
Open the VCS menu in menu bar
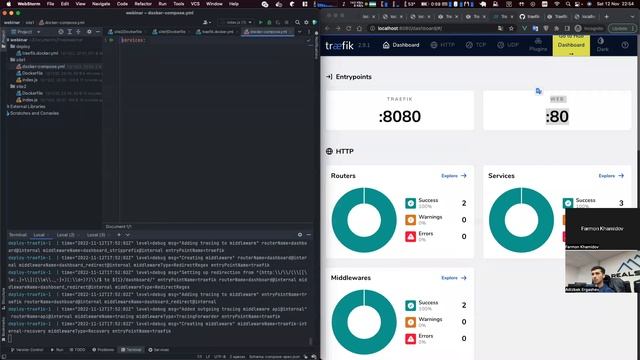195,4
